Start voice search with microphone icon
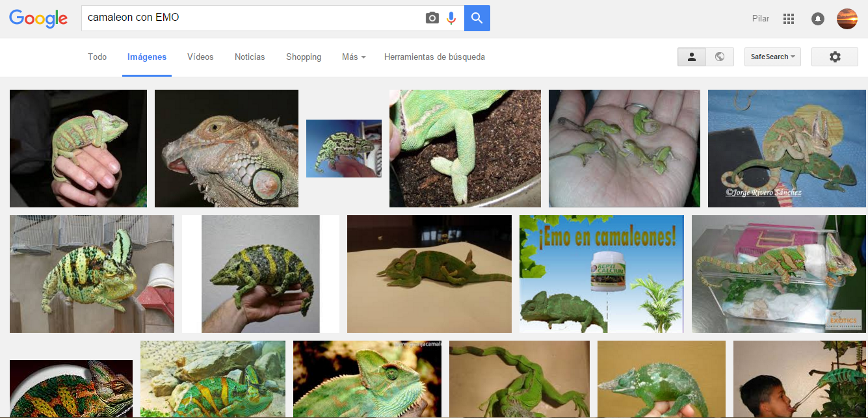The width and height of the screenshot is (868, 418). (451, 18)
